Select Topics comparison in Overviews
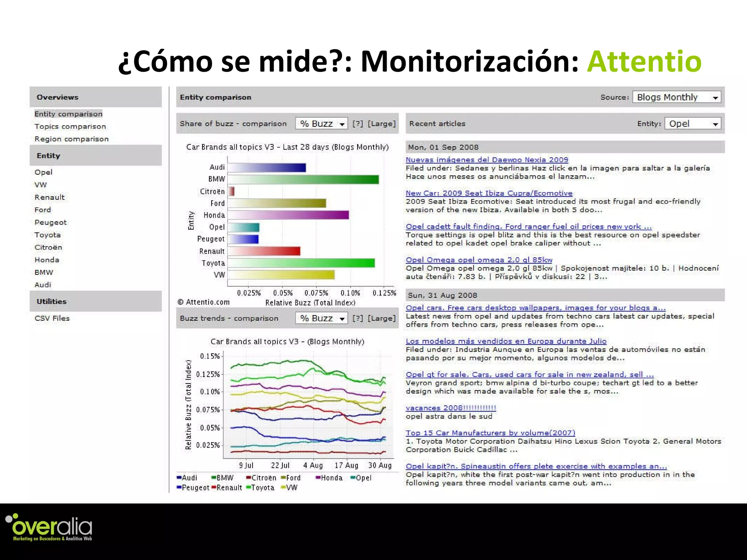 70,127
